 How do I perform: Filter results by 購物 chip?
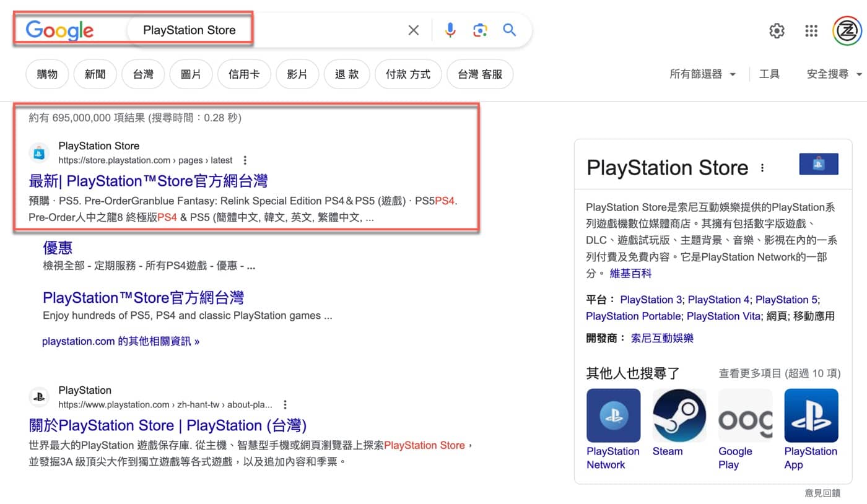tap(47, 74)
